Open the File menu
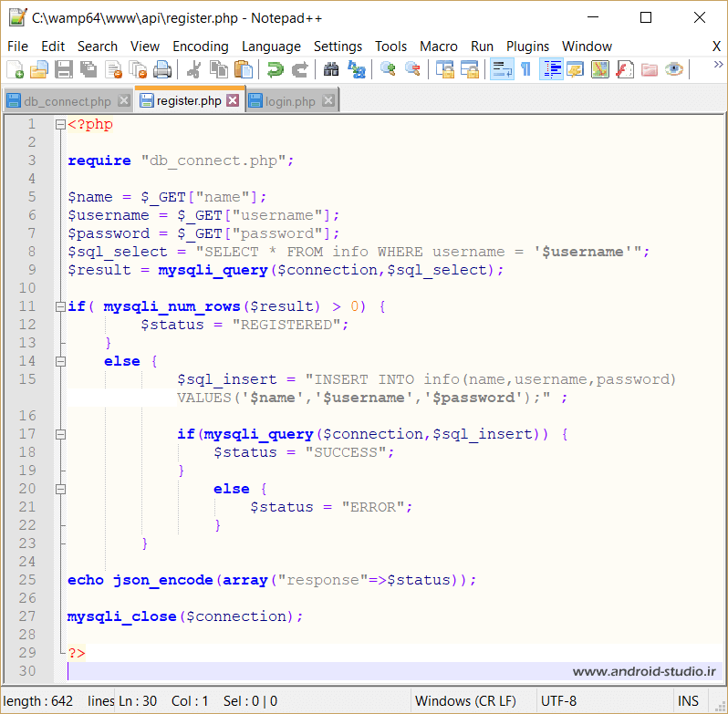728x714 pixels. point(17,47)
